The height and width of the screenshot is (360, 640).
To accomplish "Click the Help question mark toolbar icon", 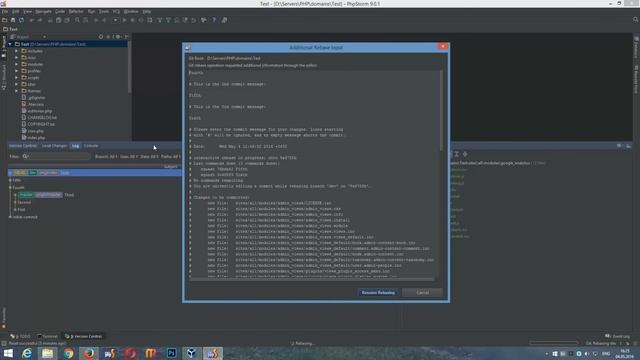I will tap(214, 20).
